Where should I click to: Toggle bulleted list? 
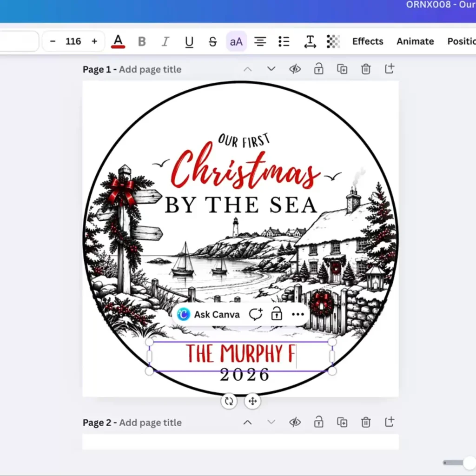tap(284, 41)
